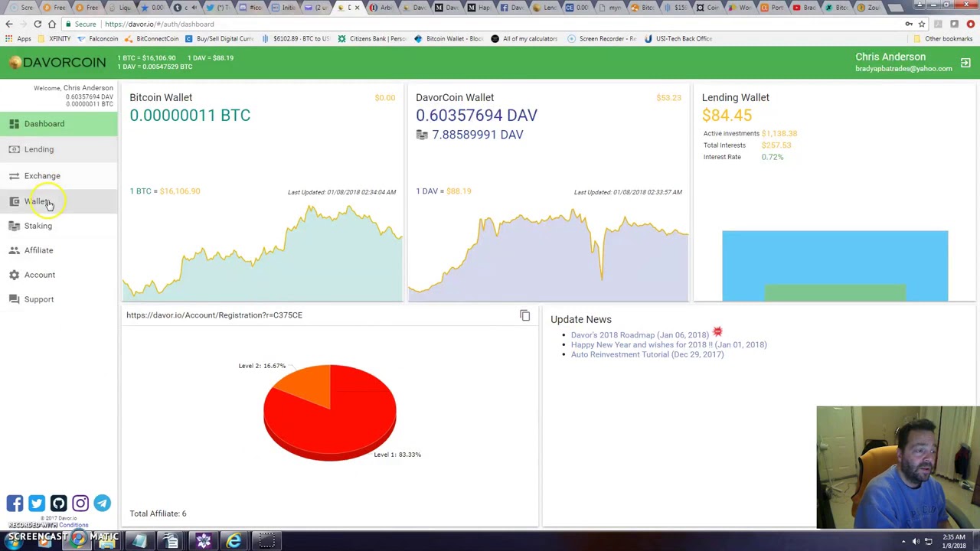The height and width of the screenshot is (551, 980).
Task: Click the DavorCoin Wallet card title
Action: coord(455,97)
